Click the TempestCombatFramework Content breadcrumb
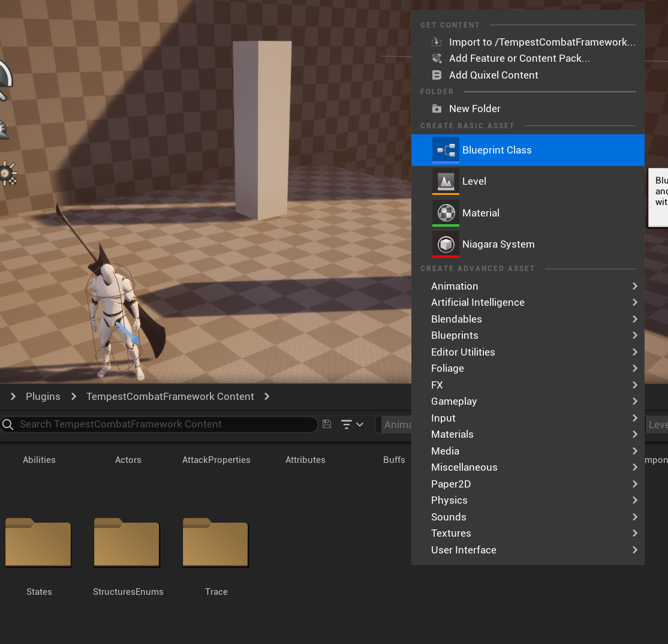This screenshot has width=668, height=644. (x=170, y=396)
